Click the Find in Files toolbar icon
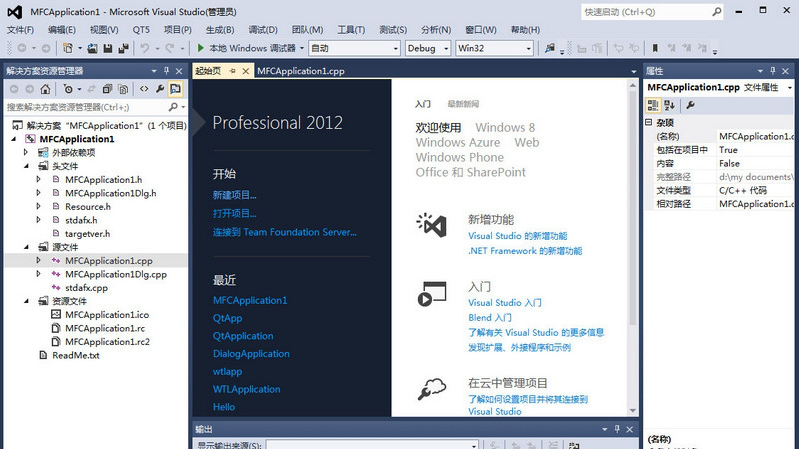 [x=550, y=48]
